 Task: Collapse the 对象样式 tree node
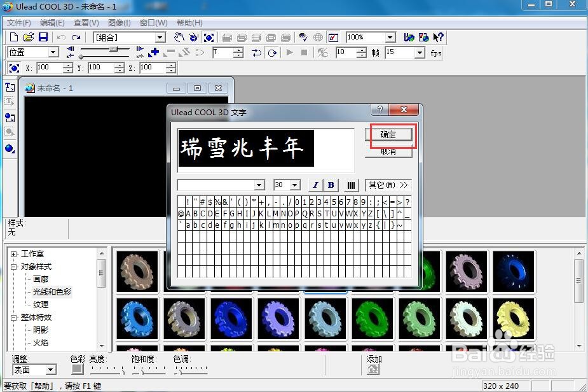(13, 267)
